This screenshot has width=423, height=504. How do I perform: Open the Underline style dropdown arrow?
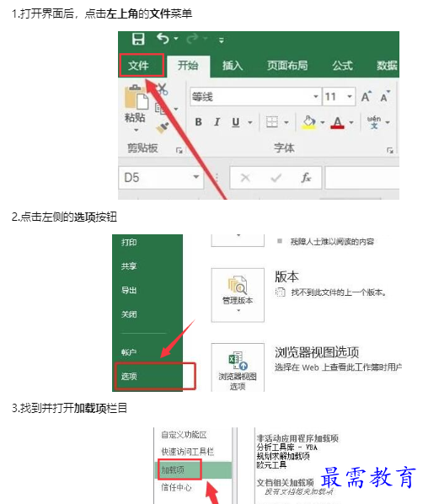249,122
